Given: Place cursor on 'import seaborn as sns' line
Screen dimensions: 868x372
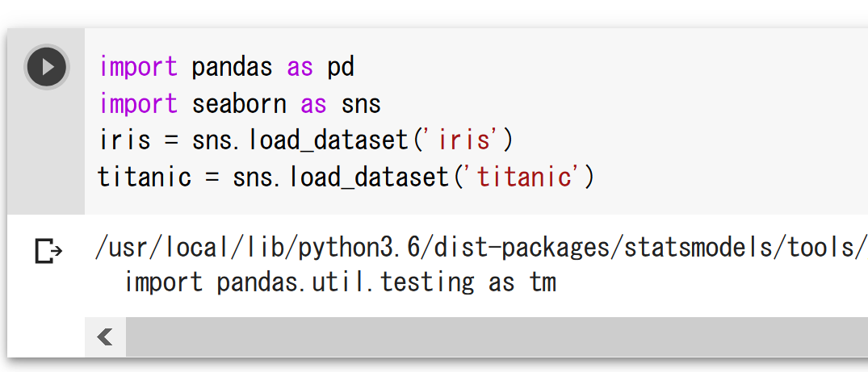Looking at the screenshot, I should click(x=241, y=103).
